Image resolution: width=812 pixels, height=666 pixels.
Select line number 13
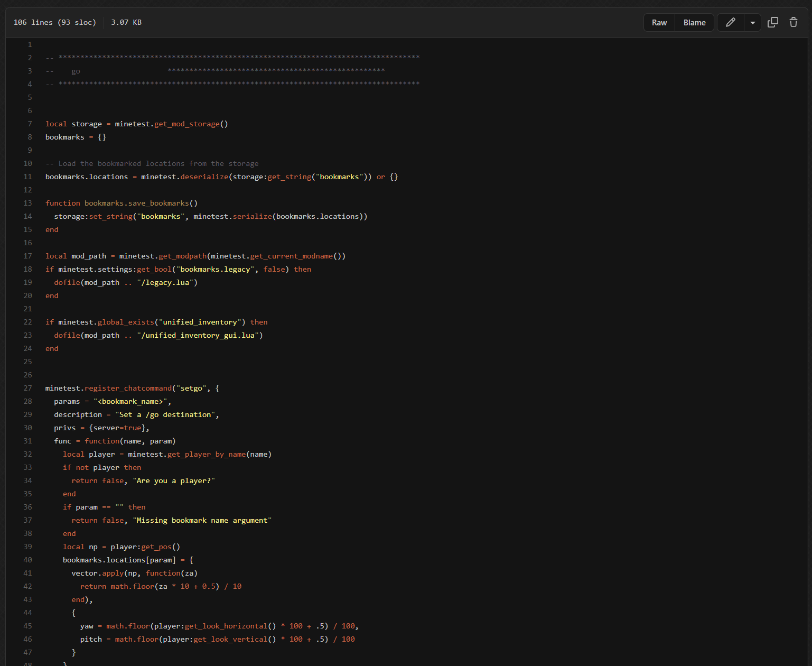pos(28,203)
